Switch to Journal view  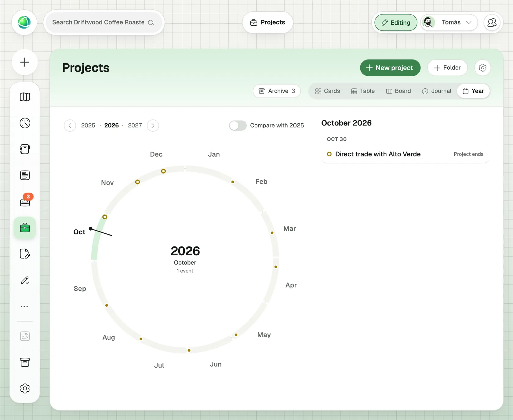pyautogui.click(x=437, y=91)
